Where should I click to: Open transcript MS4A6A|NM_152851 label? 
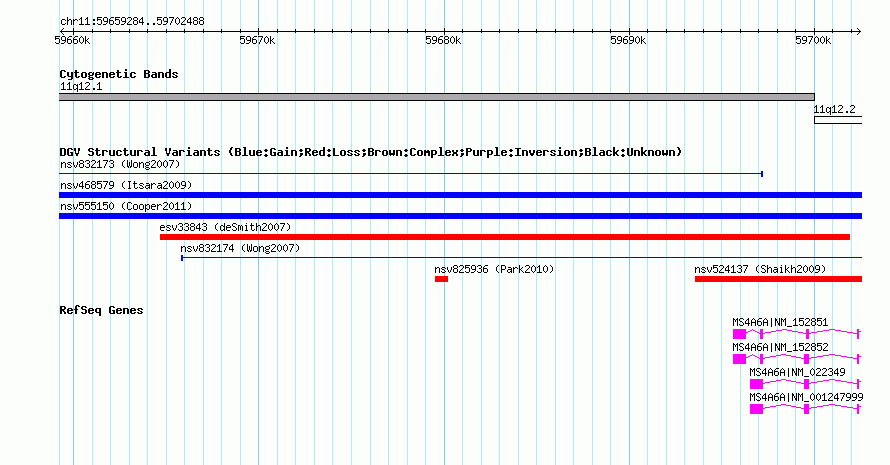[780, 322]
